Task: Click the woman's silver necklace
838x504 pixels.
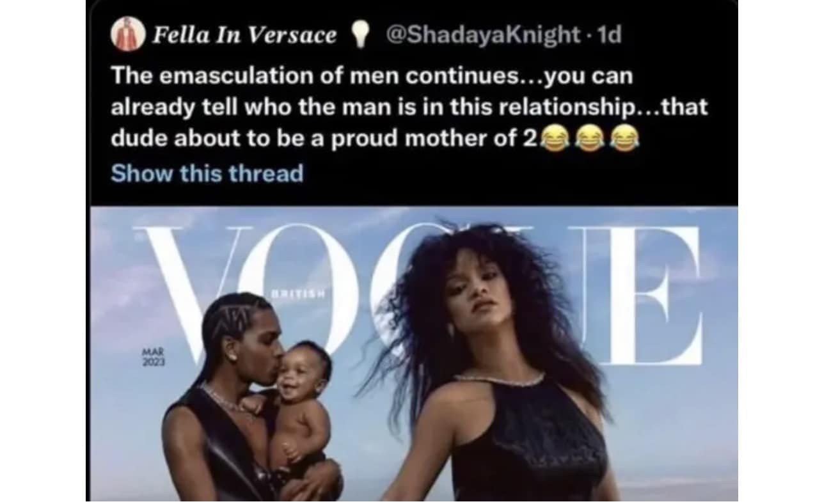Action: pyautogui.click(x=499, y=378)
